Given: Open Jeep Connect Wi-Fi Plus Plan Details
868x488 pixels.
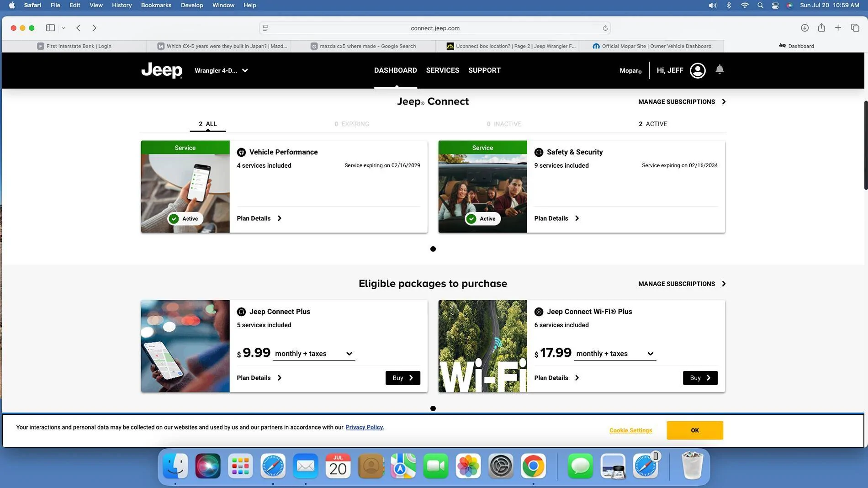Looking at the screenshot, I should (556, 378).
